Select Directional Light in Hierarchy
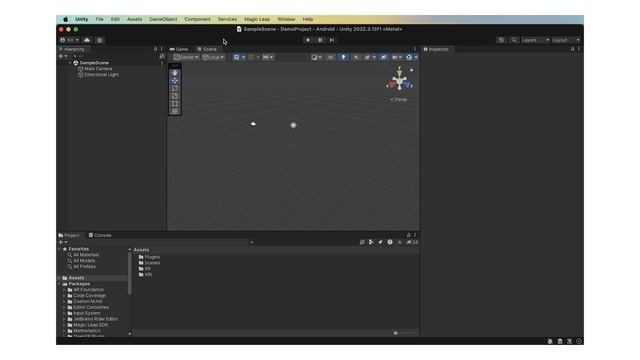Viewport: 640px width, 360px height. 101,75
